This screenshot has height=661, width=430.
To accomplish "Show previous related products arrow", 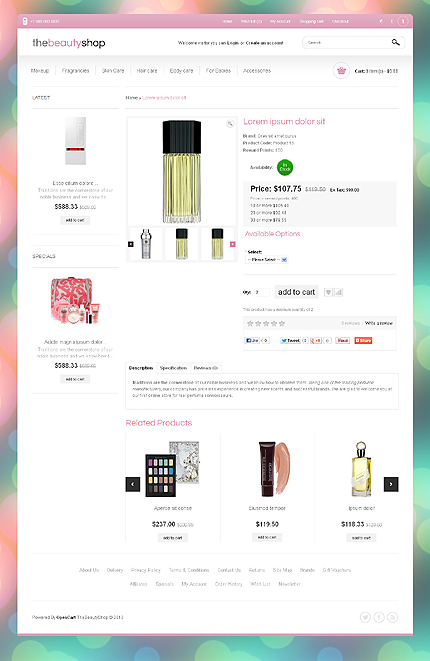I will click(133, 484).
